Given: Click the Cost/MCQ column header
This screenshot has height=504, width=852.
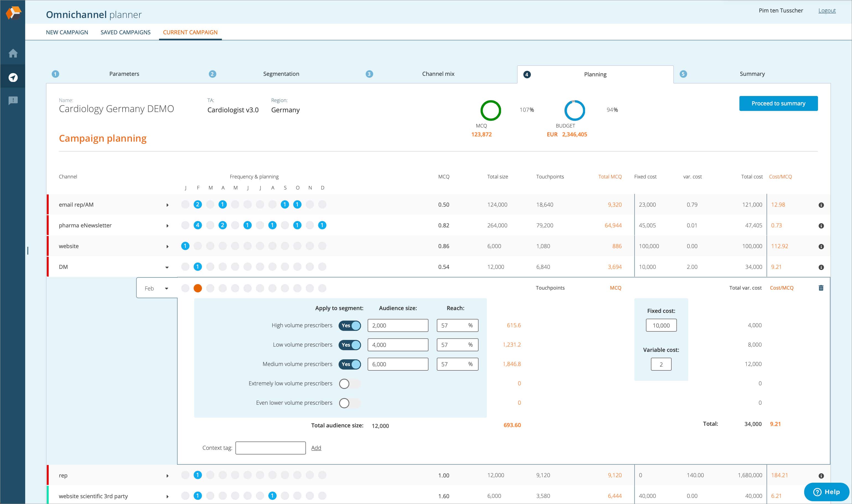Looking at the screenshot, I should [780, 176].
